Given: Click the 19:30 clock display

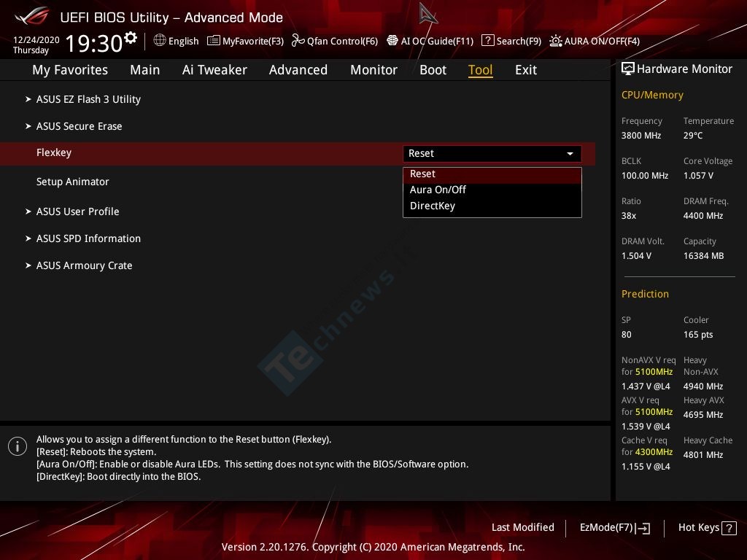Looking at the screenshot, I should click(94, 43).
